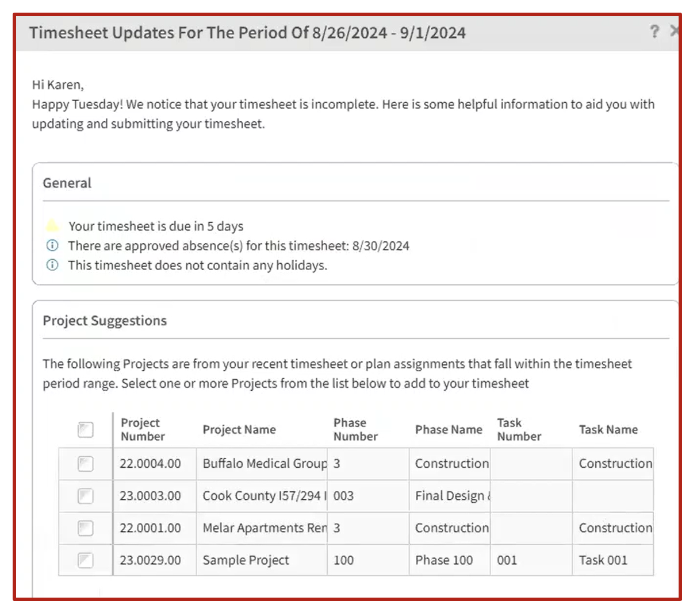Viewport: 697px width, 616px height.
Task: Click the info icon beside the holidays message
Action: click(x=52, y=265)
